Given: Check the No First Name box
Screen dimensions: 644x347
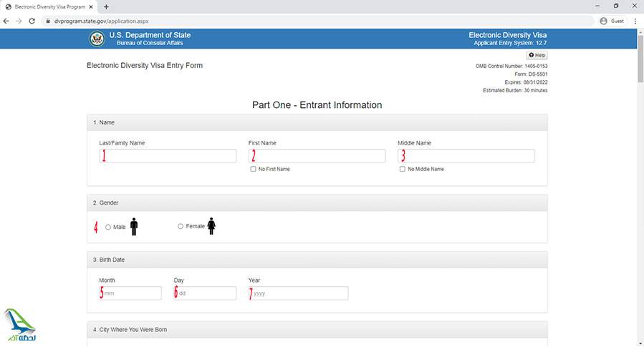Looking at the screenshot, I should [253, 169].
